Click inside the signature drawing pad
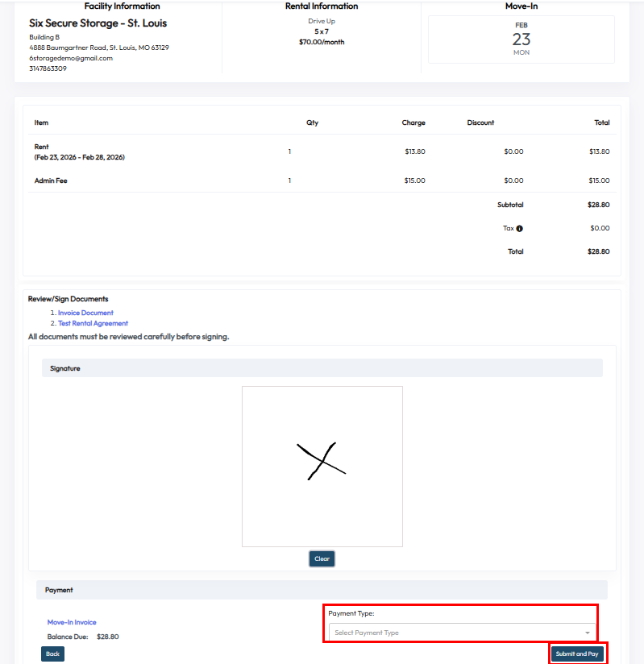The height and width of the screenshot is (664, 644). coord(322,466)
